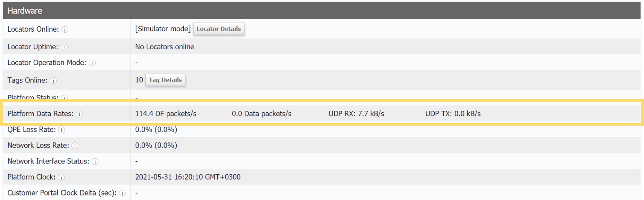This screenshot has width=644, height=200.
Task: Click the UDP RX rate text
Action: coord(356,114)
